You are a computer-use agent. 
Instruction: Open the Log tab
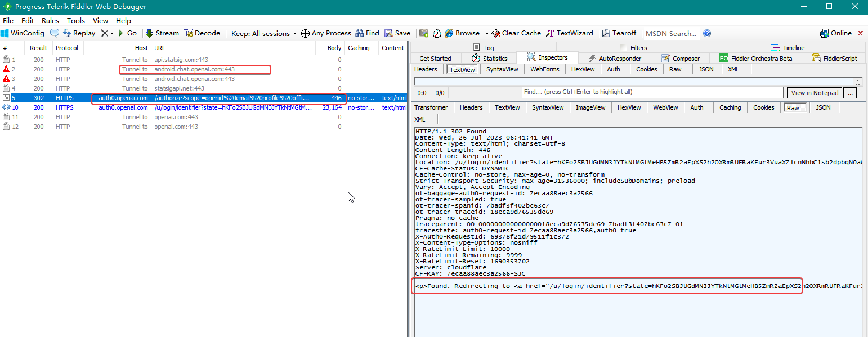pos(484,48)
